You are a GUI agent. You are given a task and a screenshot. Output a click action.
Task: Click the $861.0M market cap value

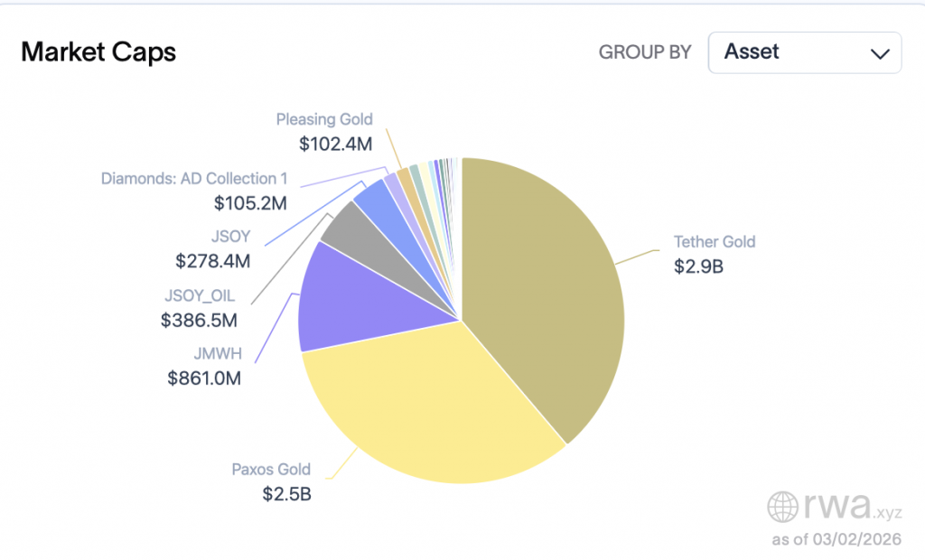[204, 378]
